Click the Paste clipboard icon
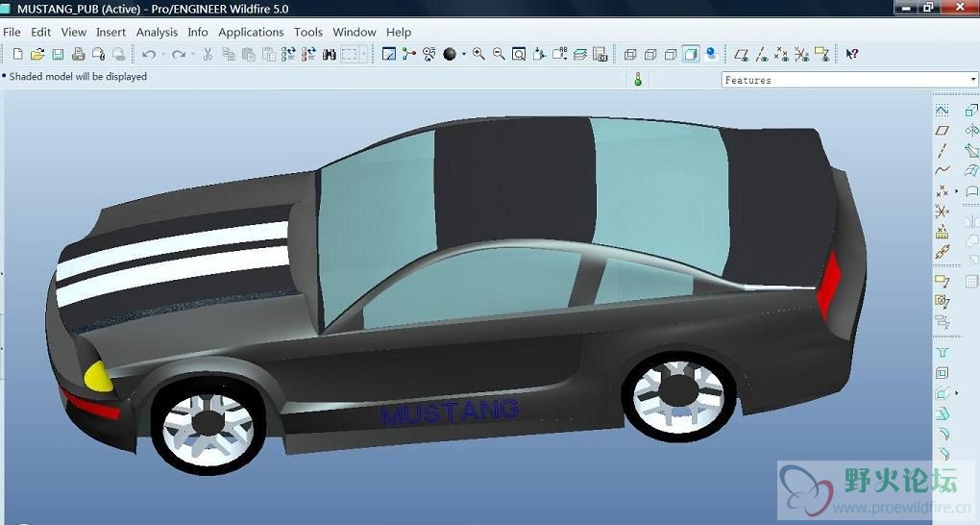The height and width of the screenshot is (525, 980). click(x=249, y=55)
